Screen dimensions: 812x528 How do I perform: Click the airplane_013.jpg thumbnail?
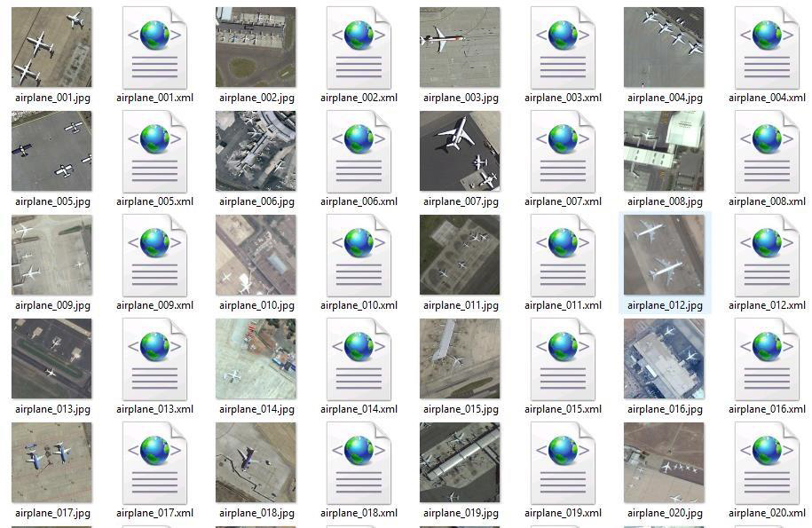[51, 359]
